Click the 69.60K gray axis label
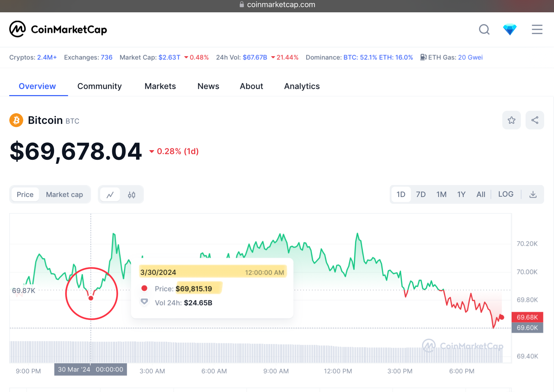Screen dimensions: 554x392 pyautogui.click(x=527, y=328)
